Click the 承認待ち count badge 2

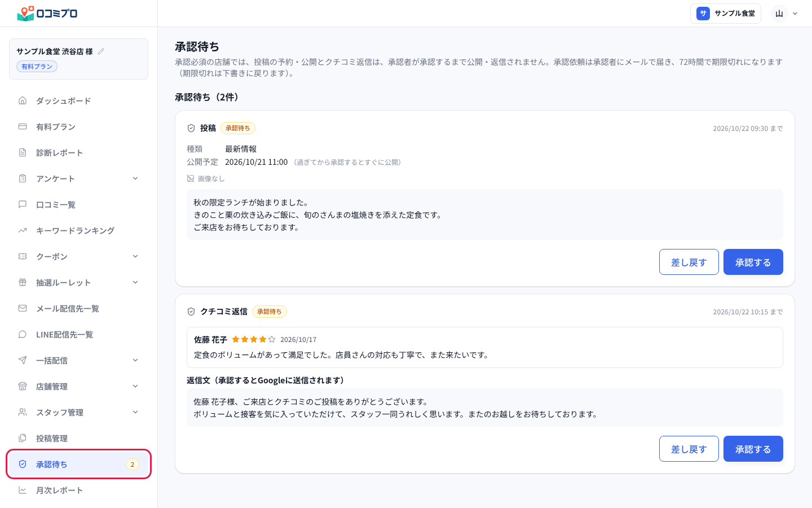(133, 465)
